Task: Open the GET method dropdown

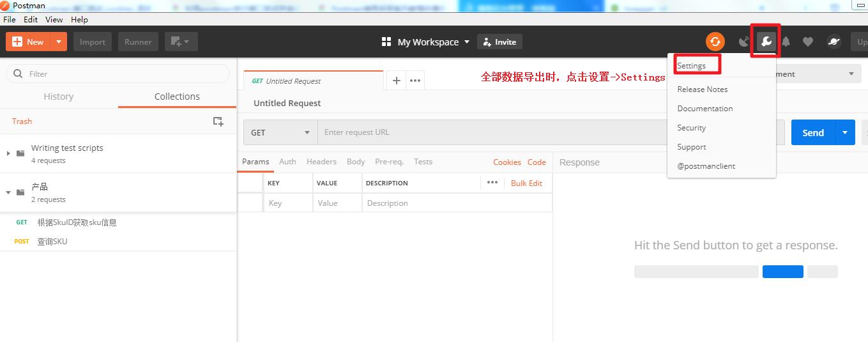Action: tap(280, 132)
